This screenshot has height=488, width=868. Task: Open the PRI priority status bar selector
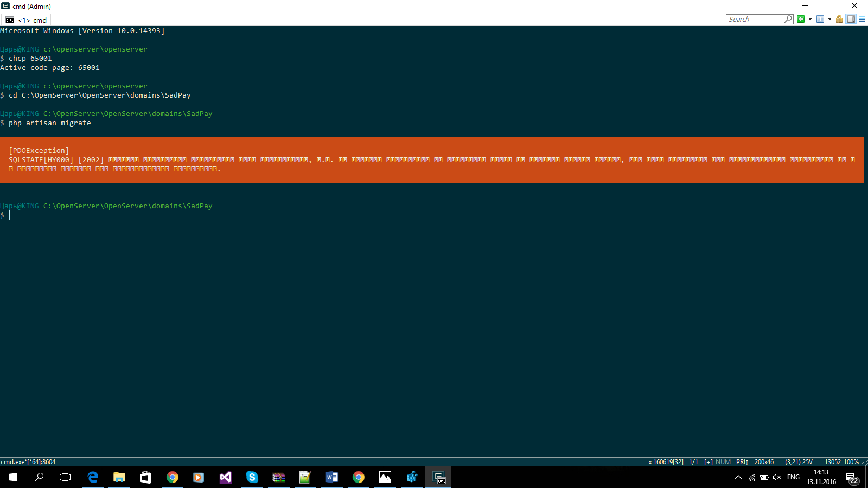pyautogui.click(x=742, y=462)
